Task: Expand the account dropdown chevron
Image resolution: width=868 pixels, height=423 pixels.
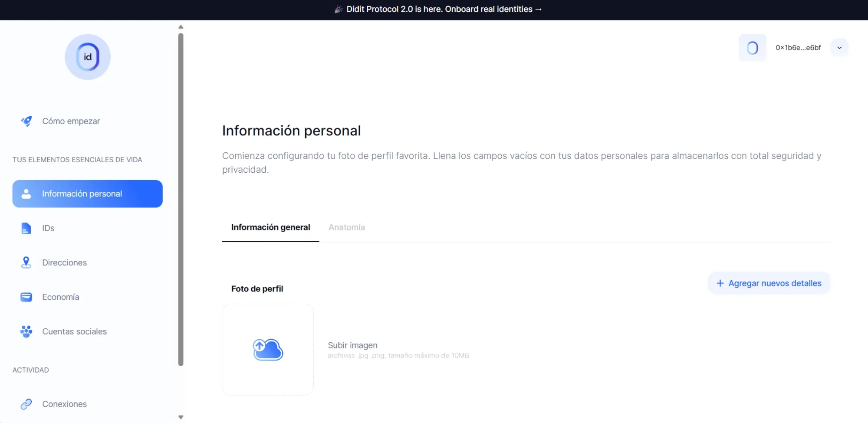Action: (x=839, y=48)
